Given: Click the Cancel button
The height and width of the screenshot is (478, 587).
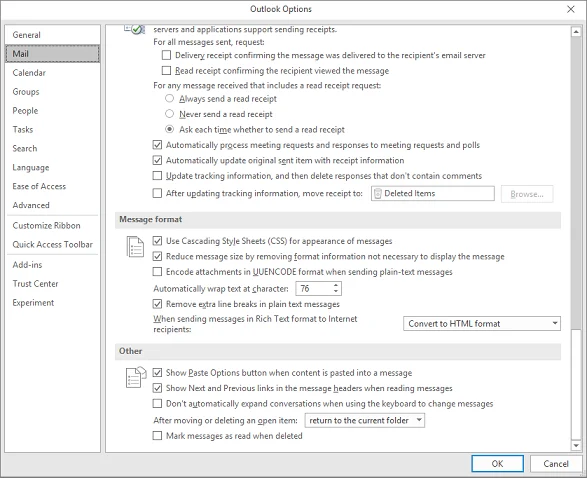Looking at the screenshot, I should coord(556,464).
